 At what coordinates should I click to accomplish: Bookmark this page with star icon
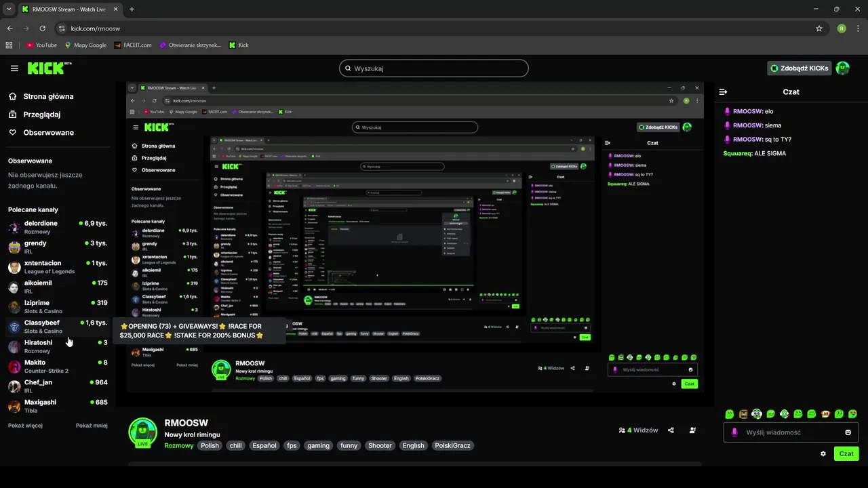pyautogui.click(x=819, y=28)
